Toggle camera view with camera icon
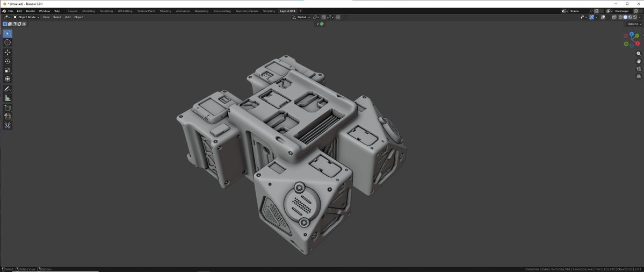This screenshot has height=272, width=644. 638,69
